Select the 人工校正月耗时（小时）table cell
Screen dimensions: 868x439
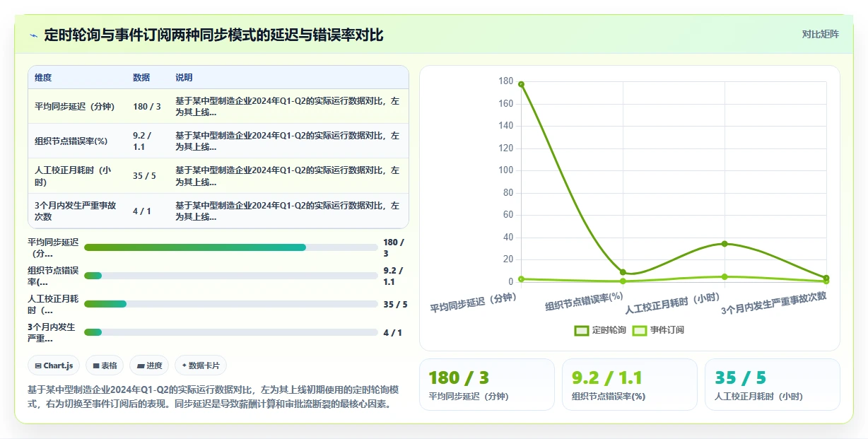(x=77, y=176)
